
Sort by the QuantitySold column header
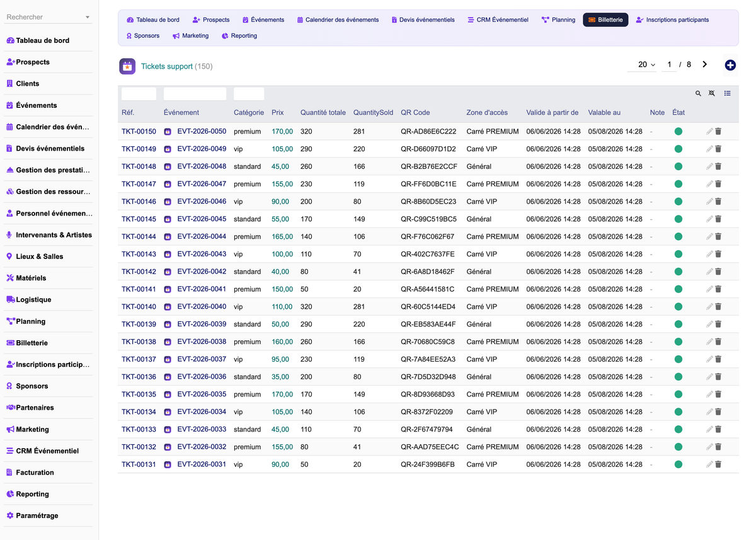coord(373,113)
